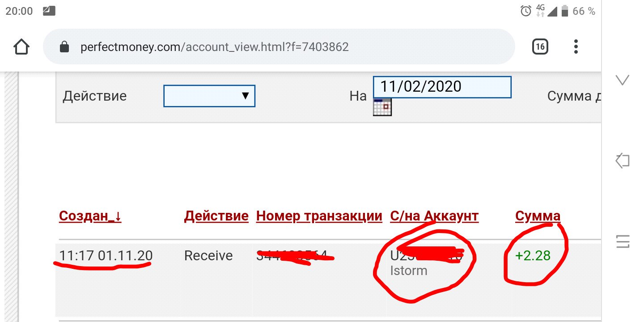Select the Receive transaction row
The image size is (644, 322).
point(329,280)
